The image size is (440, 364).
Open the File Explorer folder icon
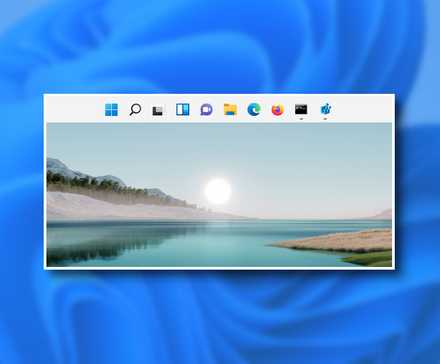coord(230,109)
